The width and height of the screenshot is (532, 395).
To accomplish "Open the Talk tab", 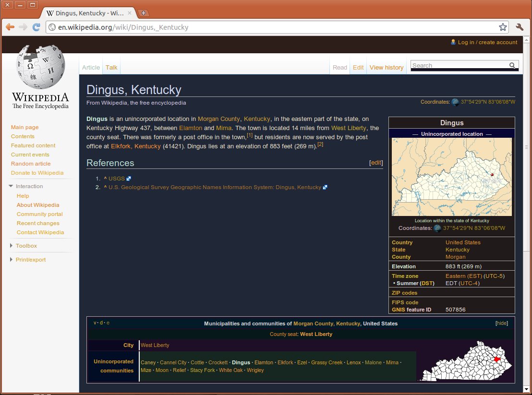I will click(111, 68).
